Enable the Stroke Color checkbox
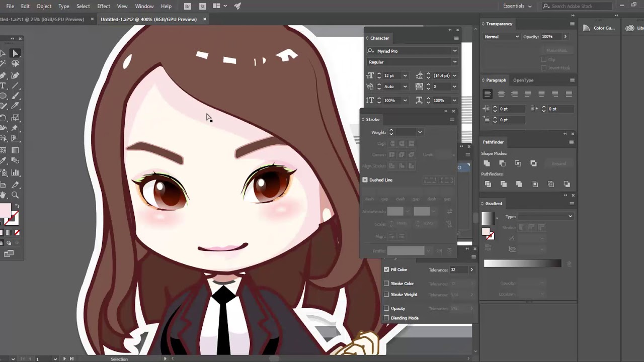The height and width of the screenshot is (362, 644). pyautogui.click(x=386, y=284)
